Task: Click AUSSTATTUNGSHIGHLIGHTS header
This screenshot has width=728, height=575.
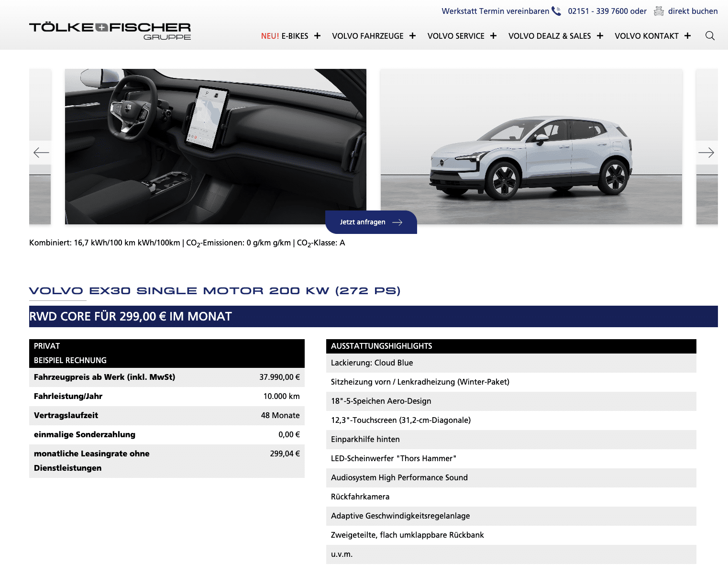Action: pos(511,346)
